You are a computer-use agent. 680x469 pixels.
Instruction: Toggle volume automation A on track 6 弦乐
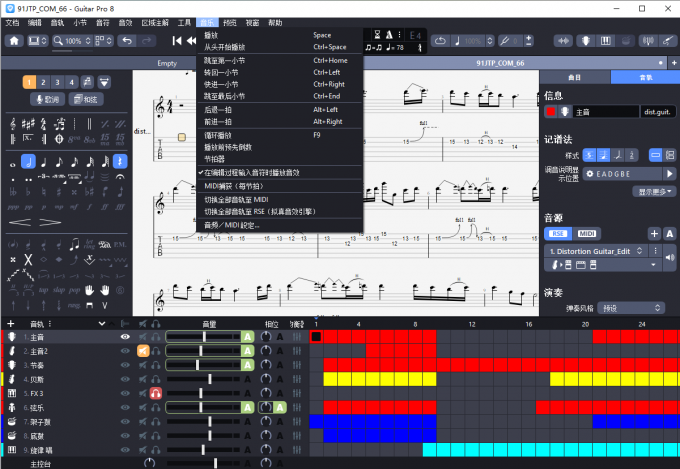click(x=247, y=408)
